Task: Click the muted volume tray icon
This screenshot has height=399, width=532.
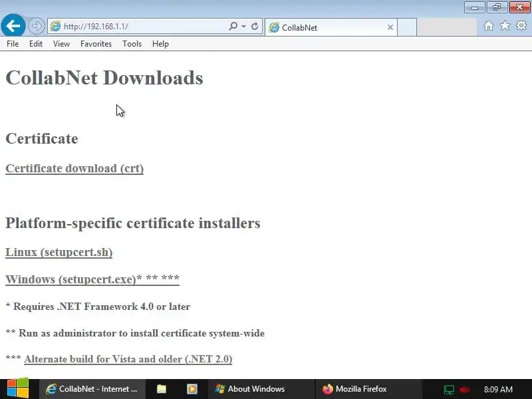Action: tap(464, 390)
